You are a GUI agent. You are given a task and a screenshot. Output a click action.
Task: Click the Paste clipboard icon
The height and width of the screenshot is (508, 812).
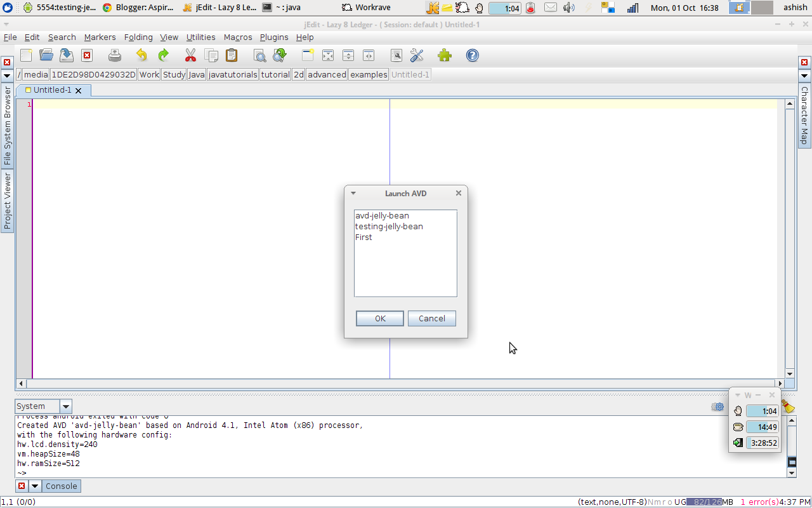231,55
